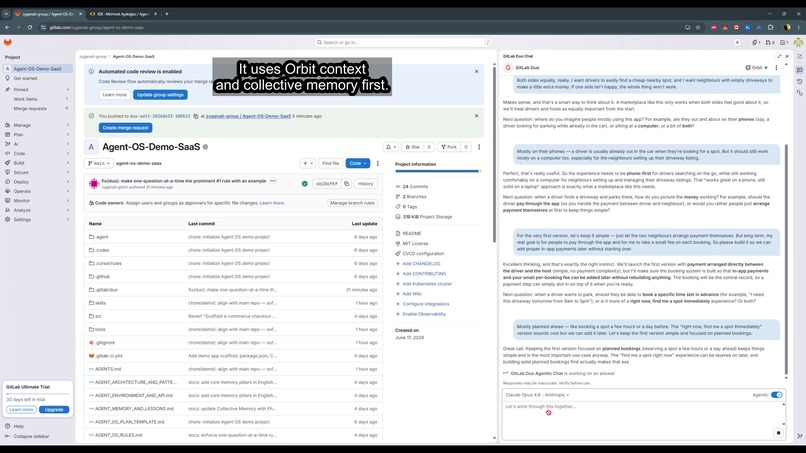
Task: Expand the Duo Chat panel to full view
Action: [x=779, y=57]
